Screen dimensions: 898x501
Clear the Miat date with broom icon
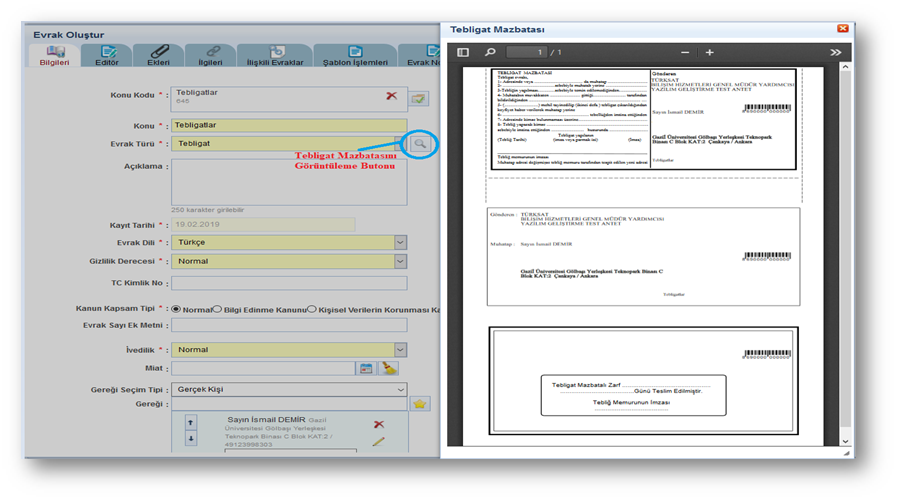coord(389,369)
